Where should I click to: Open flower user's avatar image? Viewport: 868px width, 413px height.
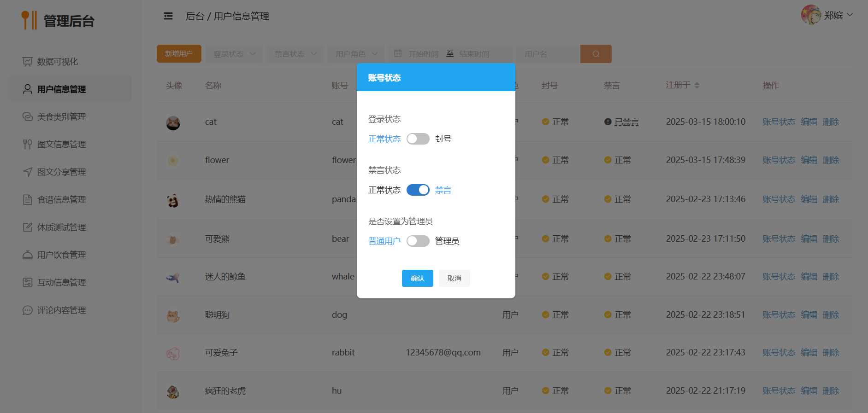pyautogui.click(x=173, y=161)
